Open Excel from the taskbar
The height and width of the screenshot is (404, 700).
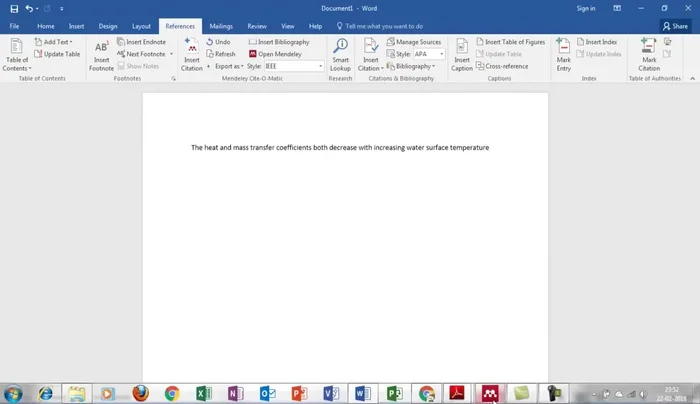pyautogui.click(x=204, y=394)
